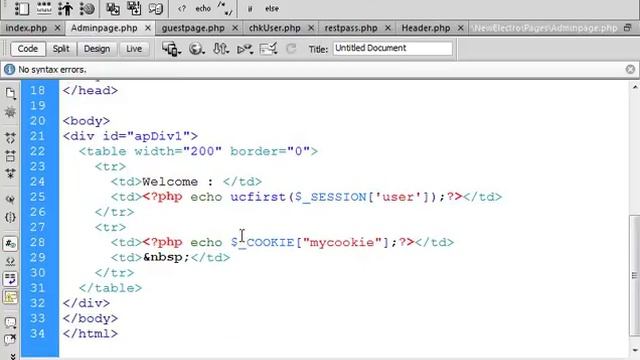Insert PHP comment /* */ icon
The width and height of the screenshot is (640, 360).
[224, 9]
